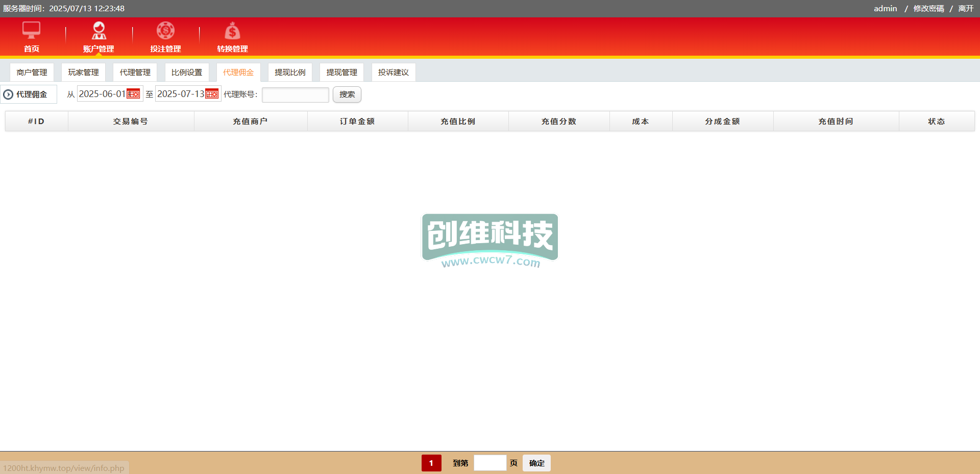This screenshot has width=980, height=474.
Task: Click the 交易编号 column header
Action: coord(131,121)
